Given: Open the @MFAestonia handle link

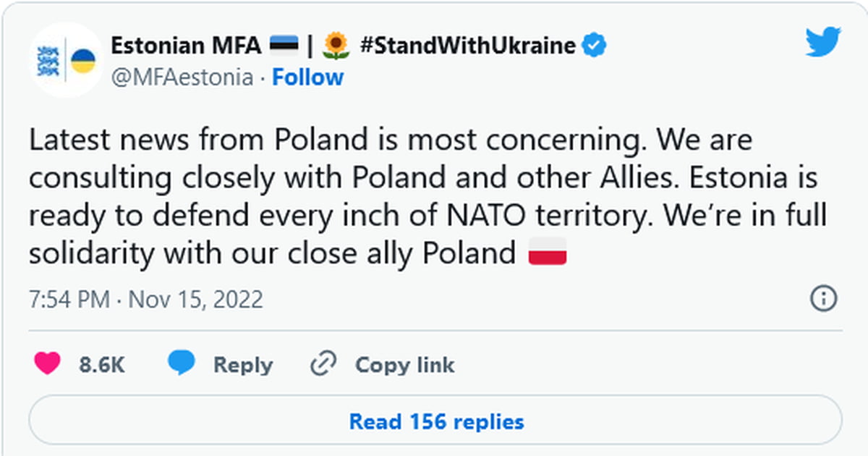Looking at the screenshot, I should point(182,77).
